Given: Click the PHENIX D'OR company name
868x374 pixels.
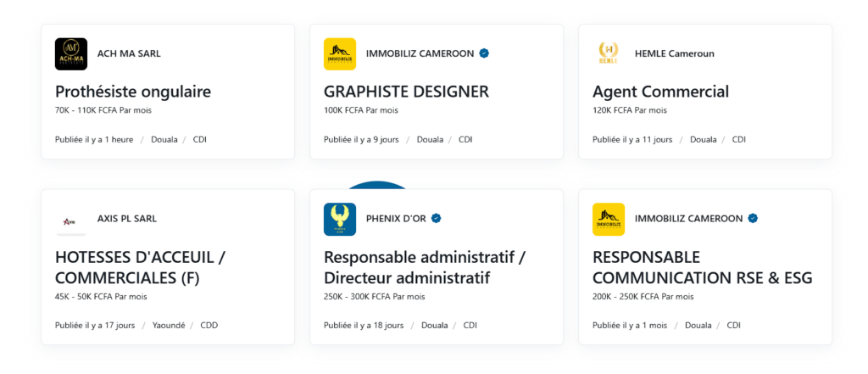Looking at the screenshot, I should coord(396,218).
